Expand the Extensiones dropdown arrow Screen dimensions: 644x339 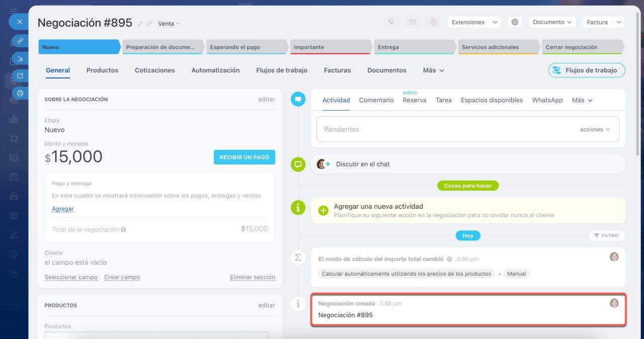pyautogui.click(x=495, y=22)
